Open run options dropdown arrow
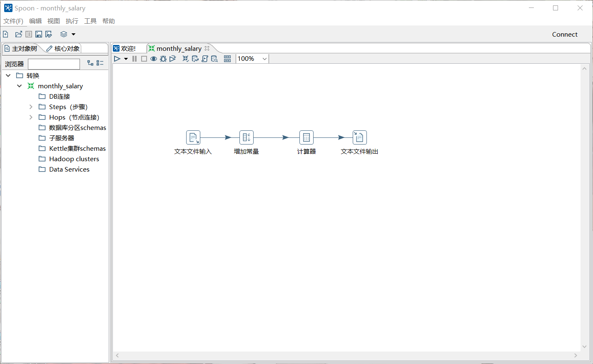 (126, 59)
